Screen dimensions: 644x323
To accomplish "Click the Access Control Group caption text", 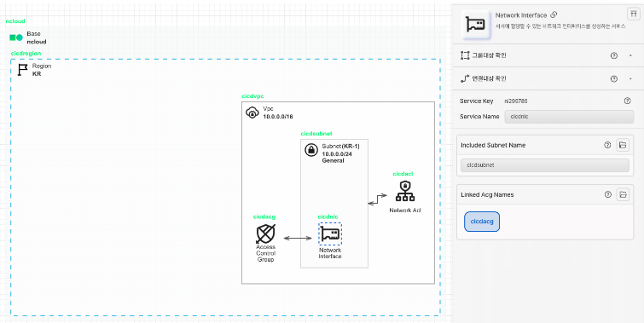I will tap(266, 253).
